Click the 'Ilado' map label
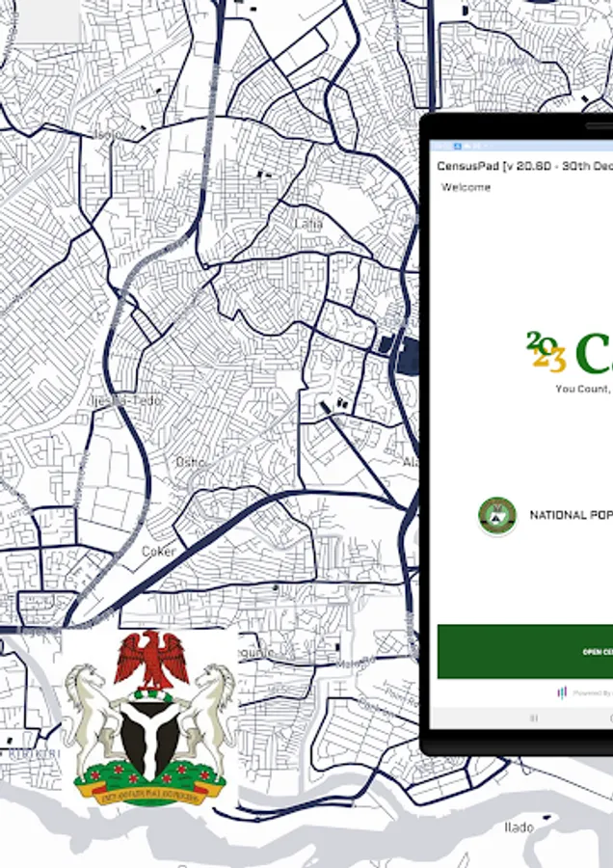This screenshot has height=868, width=613. (519, 827)
